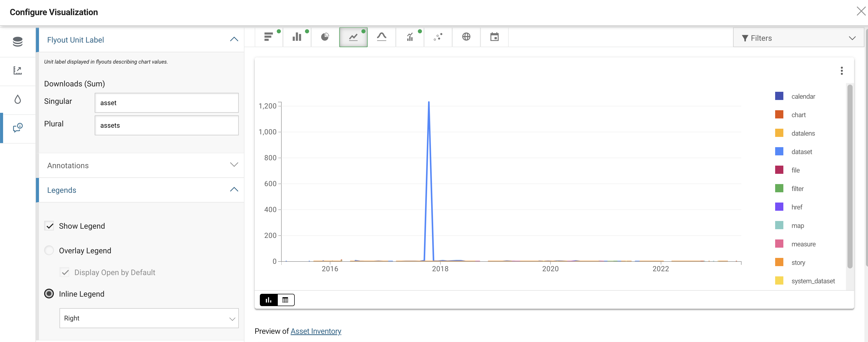
Task: Click the measure legend color swatch
Action: [779, 244]
